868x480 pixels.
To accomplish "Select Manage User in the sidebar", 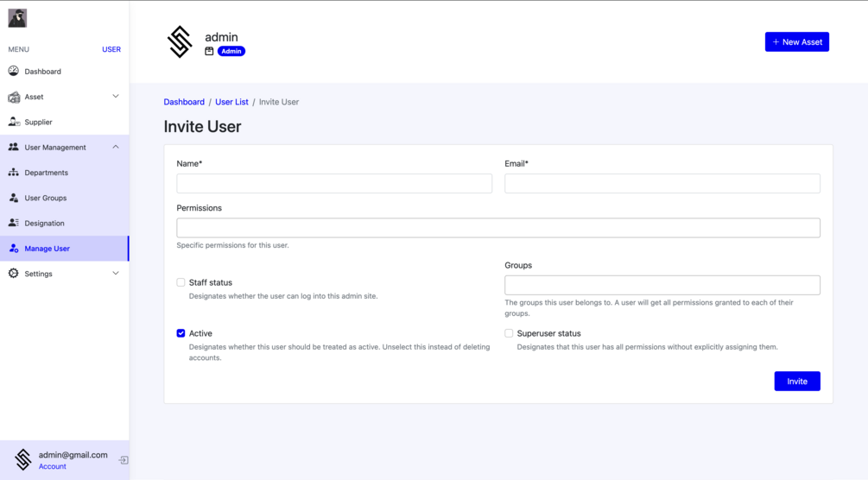I will (48, 249).
